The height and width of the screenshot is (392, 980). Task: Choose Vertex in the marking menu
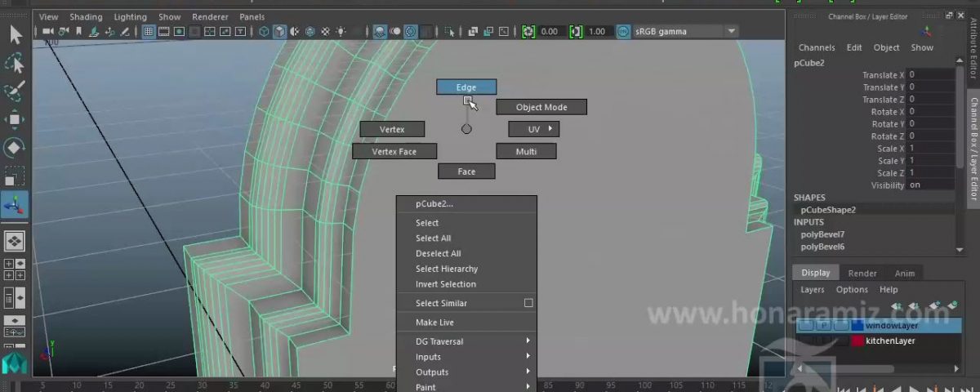click(392, 129)
